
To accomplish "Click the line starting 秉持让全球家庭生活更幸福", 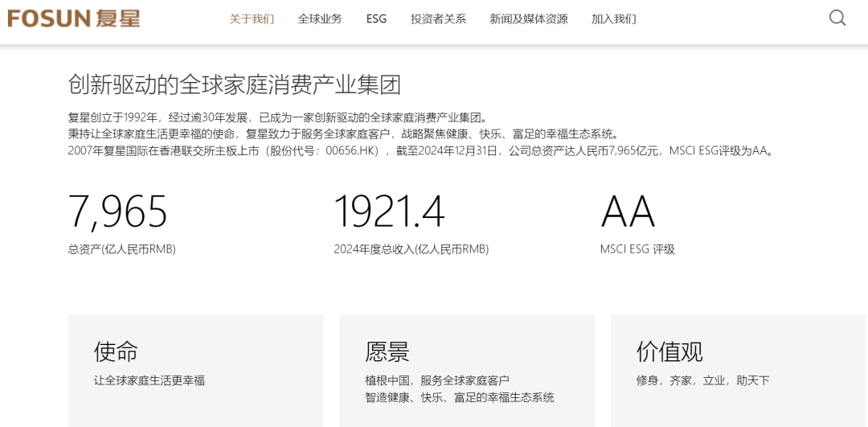I will pos(342,134).
